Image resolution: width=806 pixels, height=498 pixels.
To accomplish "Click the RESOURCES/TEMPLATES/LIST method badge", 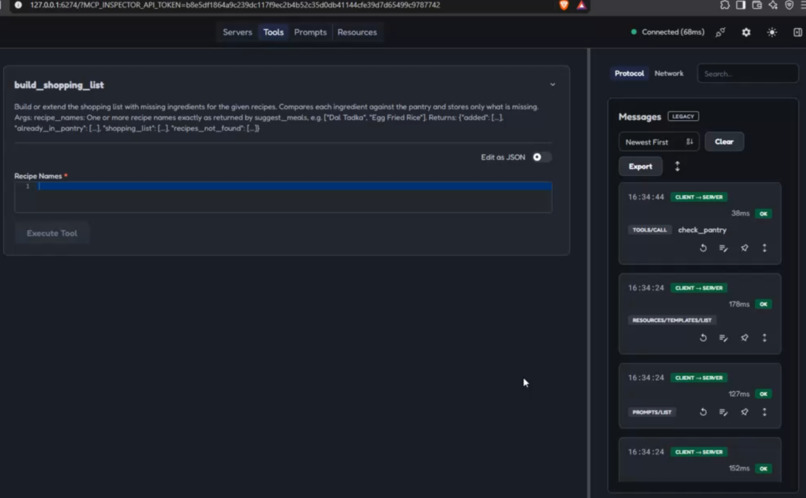I will click(672, 320).
